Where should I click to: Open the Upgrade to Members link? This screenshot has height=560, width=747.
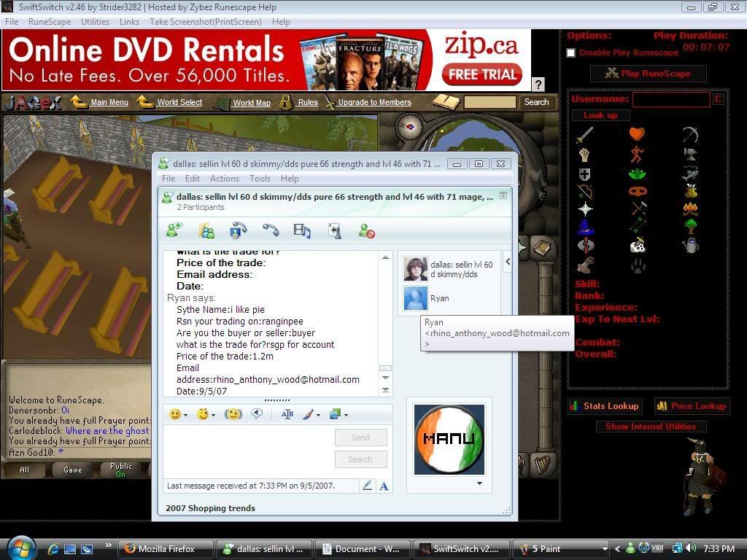pos(374,102)
